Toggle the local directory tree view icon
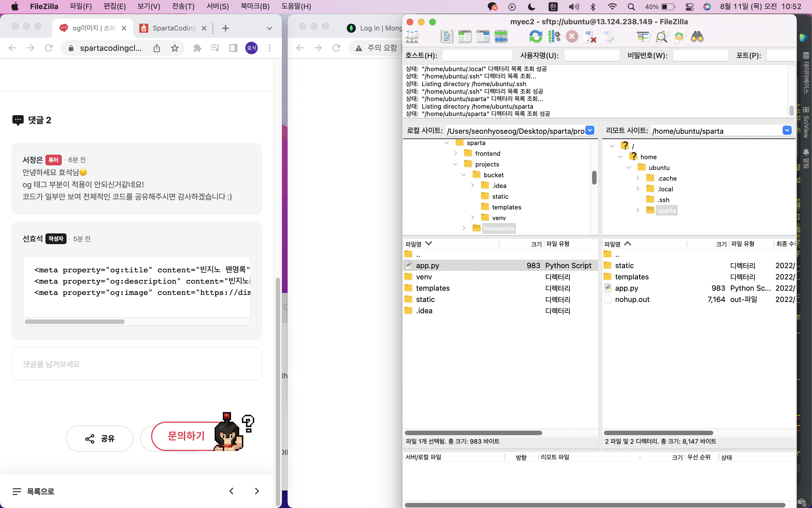This screenshot has width=812, height=508. pos(465,37)
